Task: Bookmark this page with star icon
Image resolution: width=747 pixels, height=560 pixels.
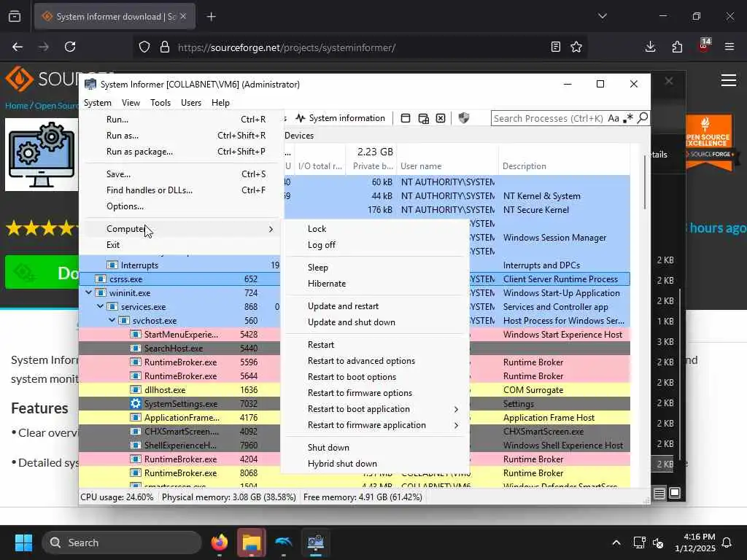Action: (576, 47)
